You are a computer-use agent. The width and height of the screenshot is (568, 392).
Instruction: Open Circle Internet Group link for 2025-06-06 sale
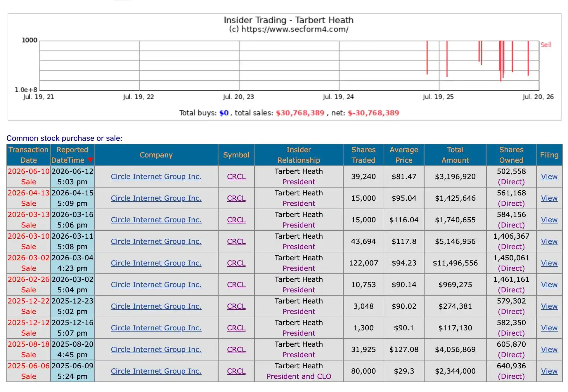[x=156, y=371]
